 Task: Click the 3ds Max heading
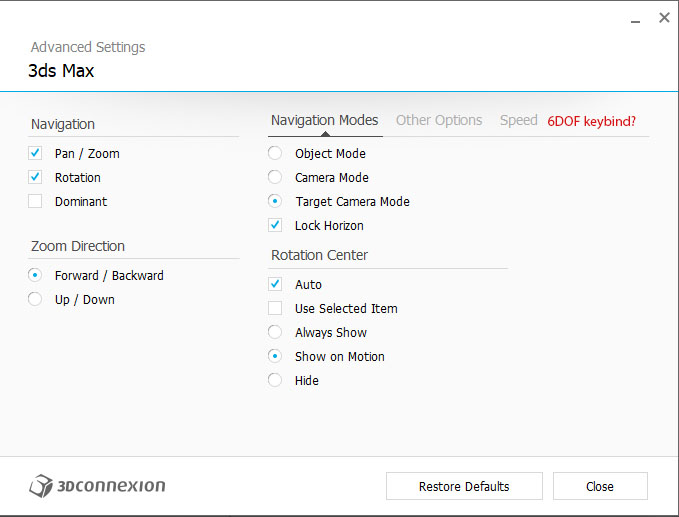click(61, 71)
